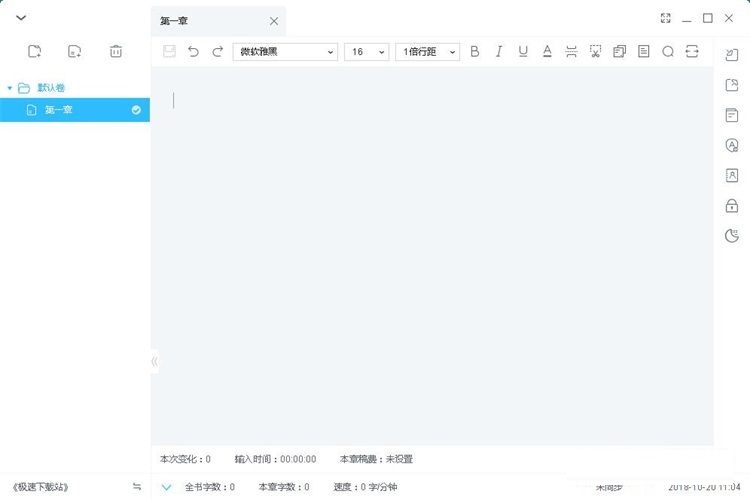Open the font color tool
Screen dimensions: 750x500
click(x=547, y=51)
